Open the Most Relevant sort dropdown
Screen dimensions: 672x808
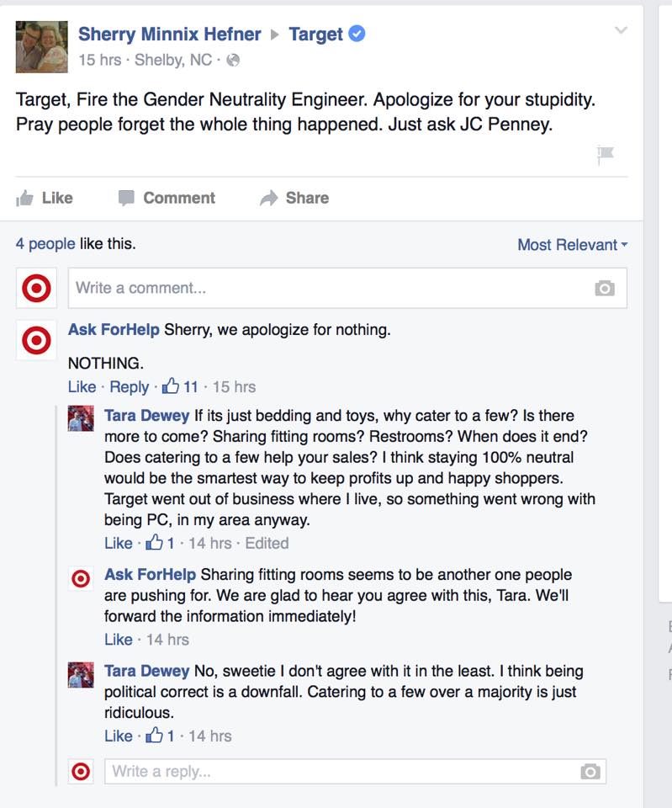[x=572, y=245]
